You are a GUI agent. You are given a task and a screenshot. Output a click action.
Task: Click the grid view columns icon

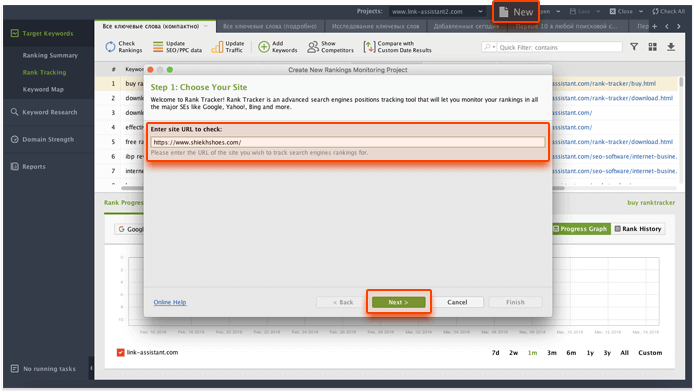pos(652,46)
